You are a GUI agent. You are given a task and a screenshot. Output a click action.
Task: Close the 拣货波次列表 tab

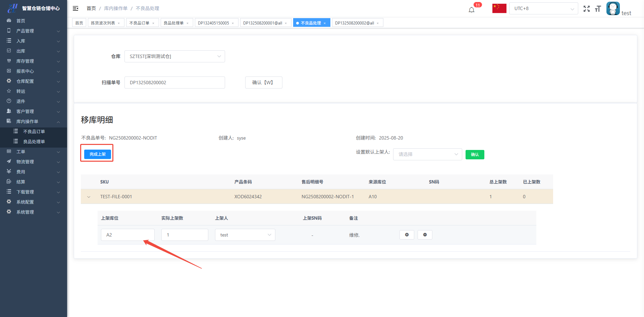tap(119, 23)
